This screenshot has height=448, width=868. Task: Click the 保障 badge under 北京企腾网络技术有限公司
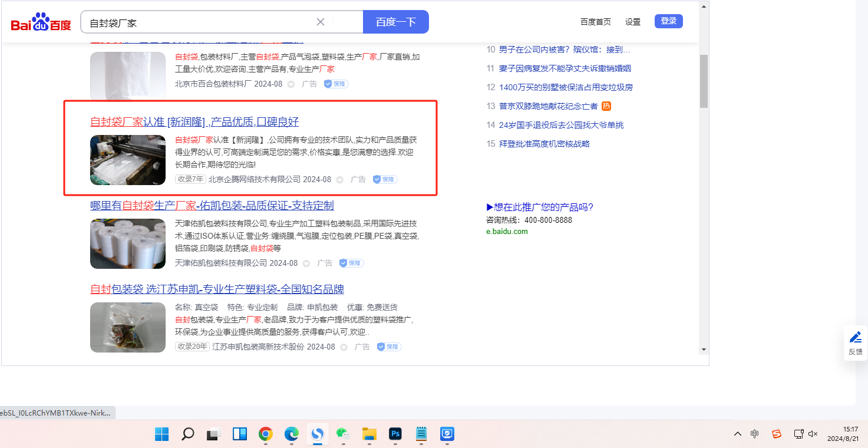click(x=385, y=179)
